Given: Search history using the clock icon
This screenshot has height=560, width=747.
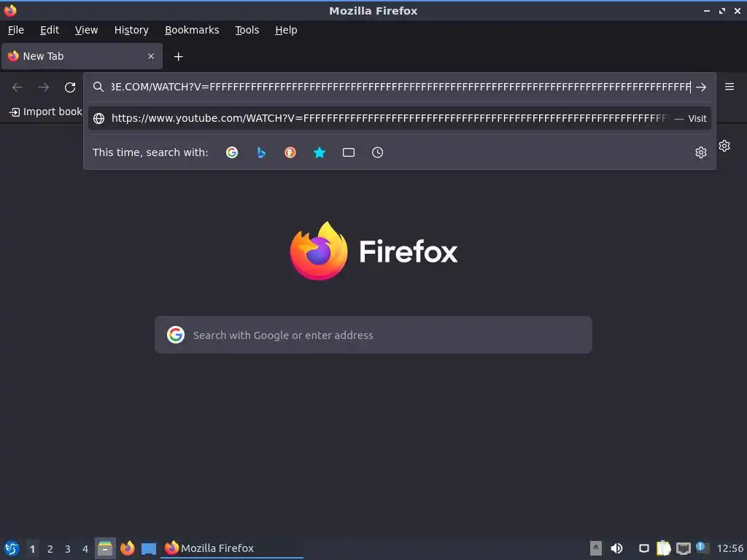Looking at the screenshot, I should pos(377,152).
